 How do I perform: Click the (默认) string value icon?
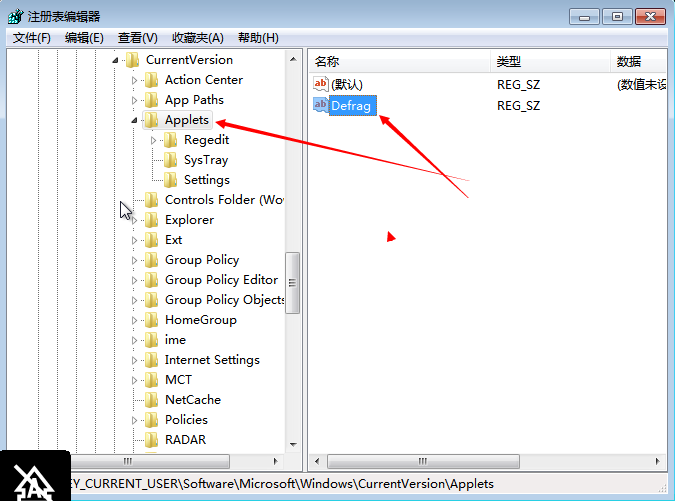(321, 84)
